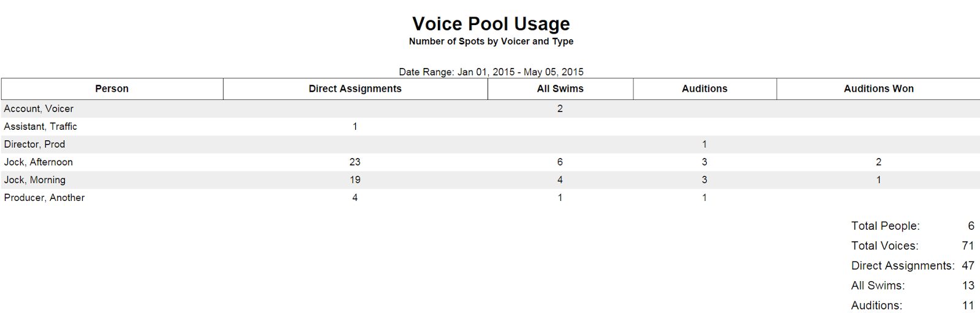Screen dimensions: 980x313
Task: Select the Assistant, Traffic row name
Action: [x=40, y=126]
